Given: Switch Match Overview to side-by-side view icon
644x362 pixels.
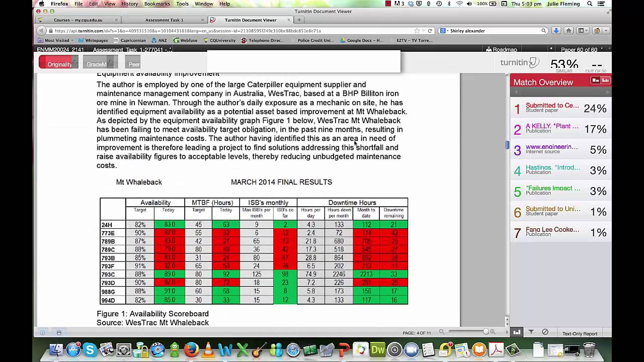Looking at the screenshot, I should pos(596,80).
